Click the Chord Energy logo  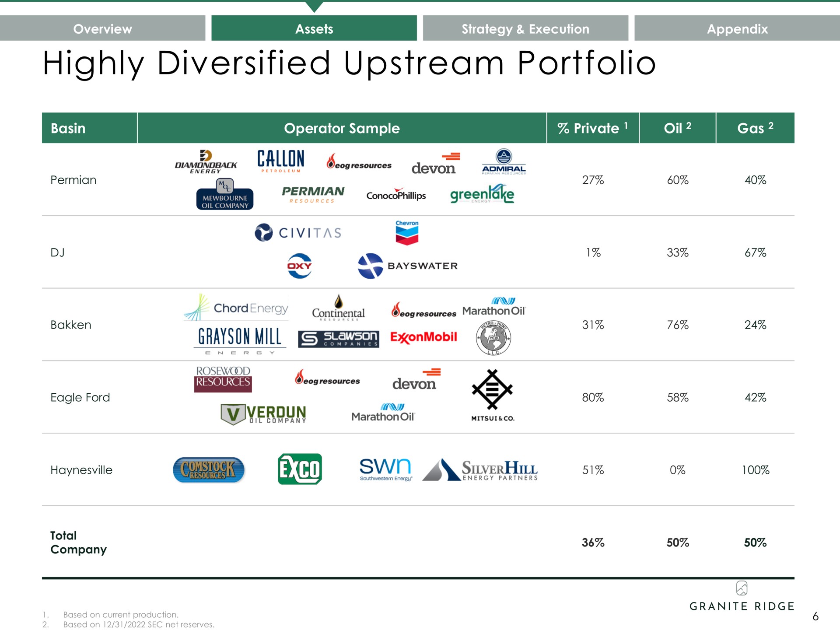[x=236, y=307]
